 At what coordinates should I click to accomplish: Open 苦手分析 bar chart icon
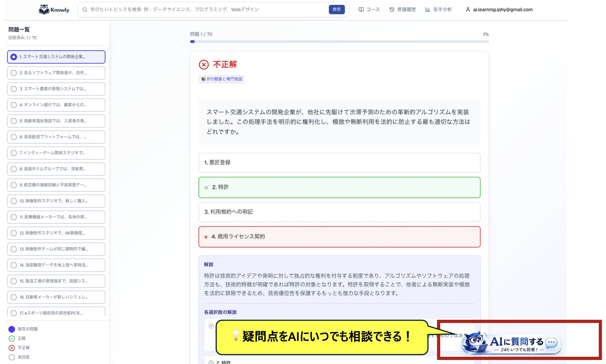[x=428, y=10]
